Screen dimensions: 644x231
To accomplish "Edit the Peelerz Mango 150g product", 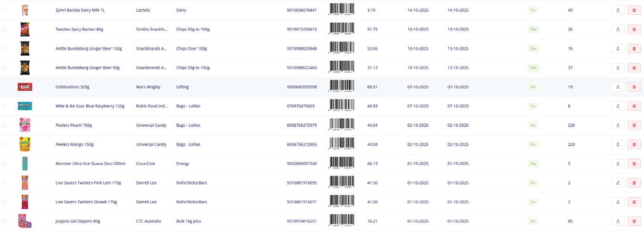I will pos(618,144).
